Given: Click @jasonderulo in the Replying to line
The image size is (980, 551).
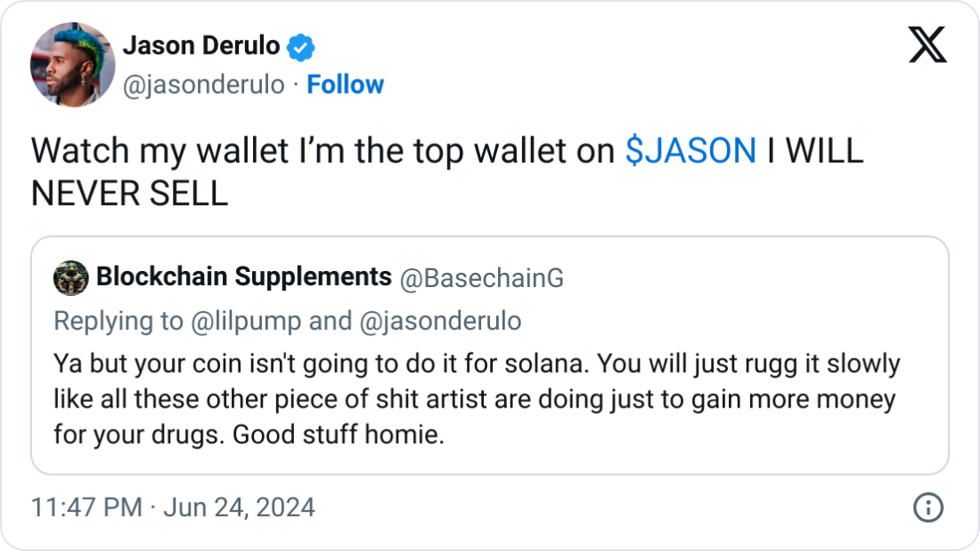Looking at the screenshot, I should [440, 321].
